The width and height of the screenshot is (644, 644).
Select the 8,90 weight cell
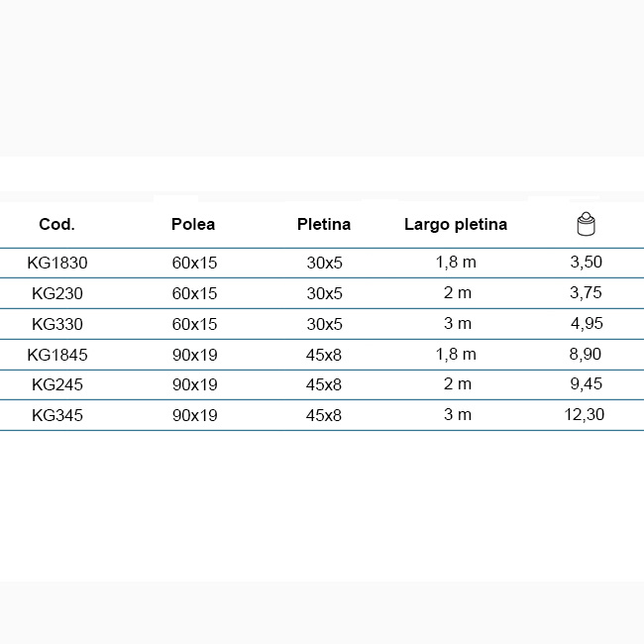(586, 354)
